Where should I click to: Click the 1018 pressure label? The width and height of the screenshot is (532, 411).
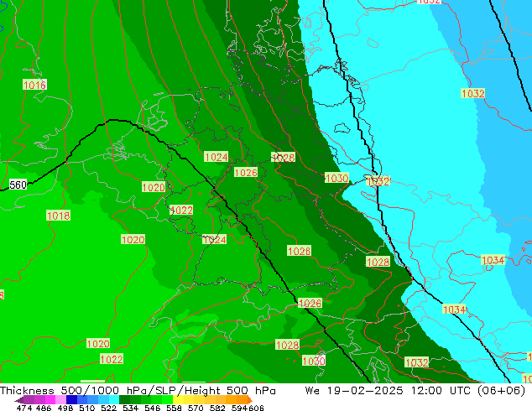tap(59, 216)
